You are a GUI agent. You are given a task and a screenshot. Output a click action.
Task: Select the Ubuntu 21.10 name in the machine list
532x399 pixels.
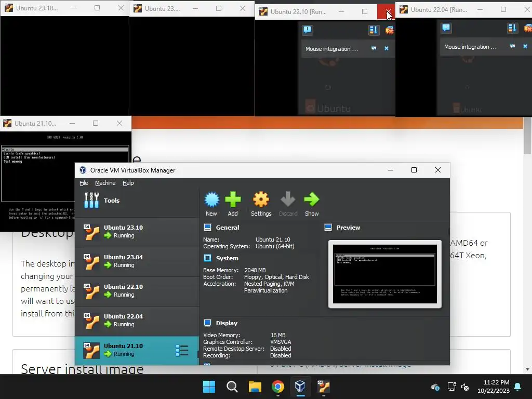123,345
